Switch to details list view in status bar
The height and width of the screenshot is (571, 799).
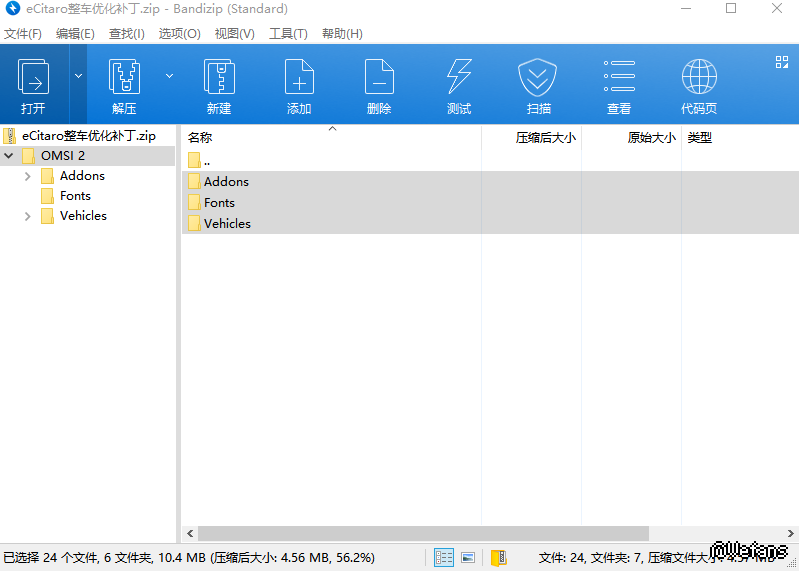pos(443,557)
